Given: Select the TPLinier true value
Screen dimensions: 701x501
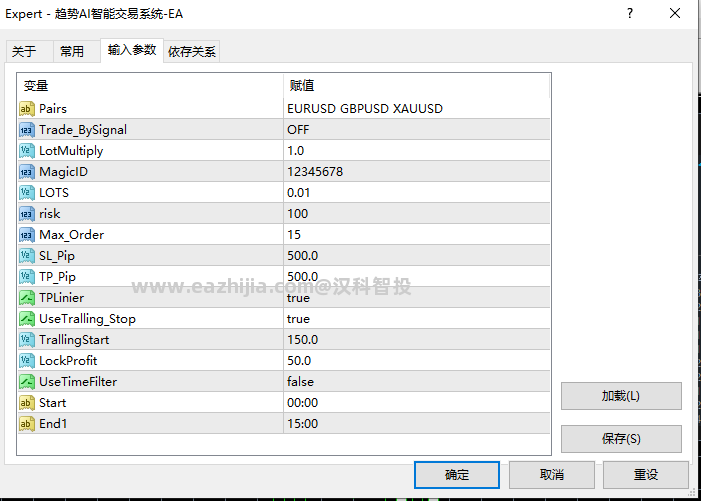Looking at the screenshot, I should coord(417,298).
